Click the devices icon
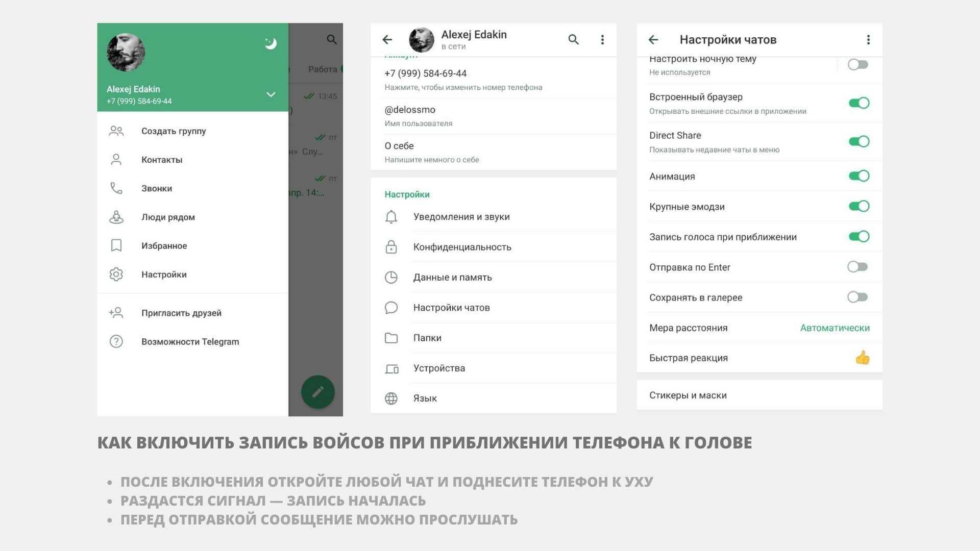This screenshot has height=551, width=980. 391,368
